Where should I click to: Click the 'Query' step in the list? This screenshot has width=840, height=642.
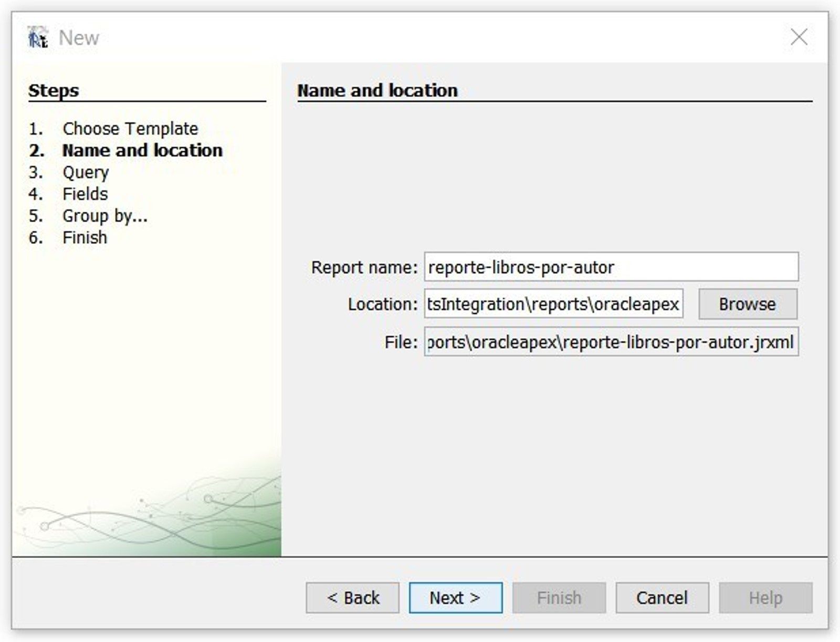pyautogui.click(x=86, y=172)
